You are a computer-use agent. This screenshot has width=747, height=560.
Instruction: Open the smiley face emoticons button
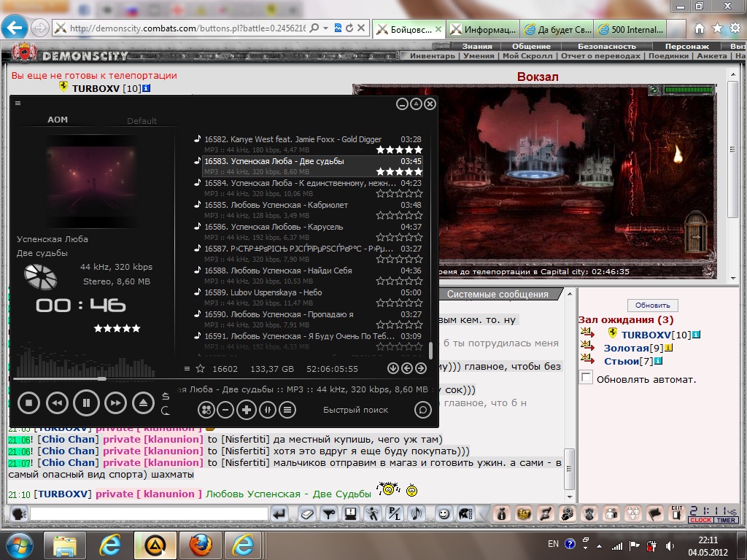pyautogui.click(x=444, y=514)
